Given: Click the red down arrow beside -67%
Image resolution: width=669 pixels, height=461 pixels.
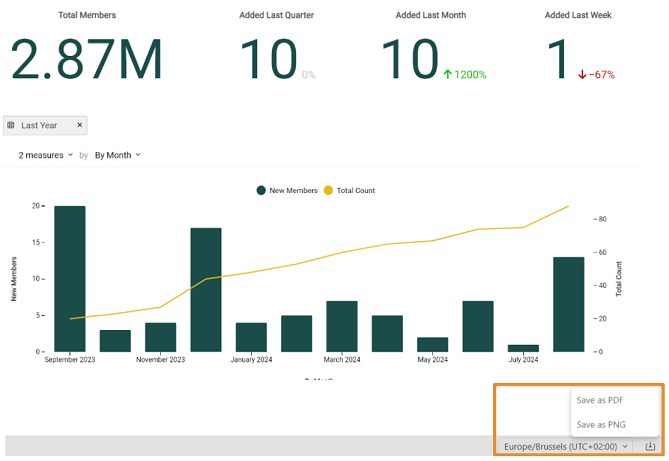Looking at the screenshot, I should coord(582,75).
